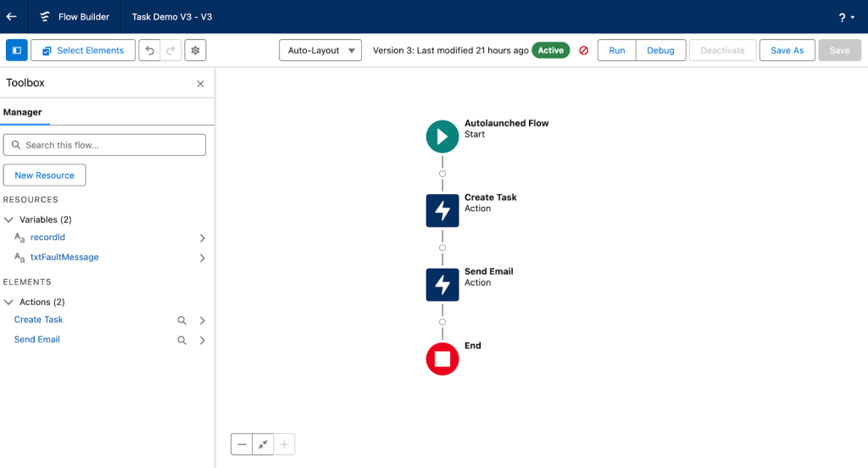Viewport: 868px width, 468px height.
Task: Redo the last change
Action: (x=170, y=50)
